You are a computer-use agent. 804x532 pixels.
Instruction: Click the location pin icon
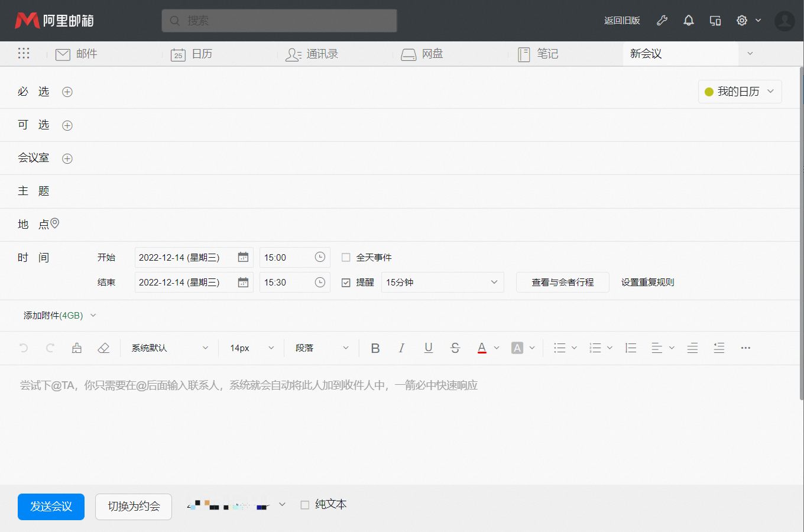55,223
